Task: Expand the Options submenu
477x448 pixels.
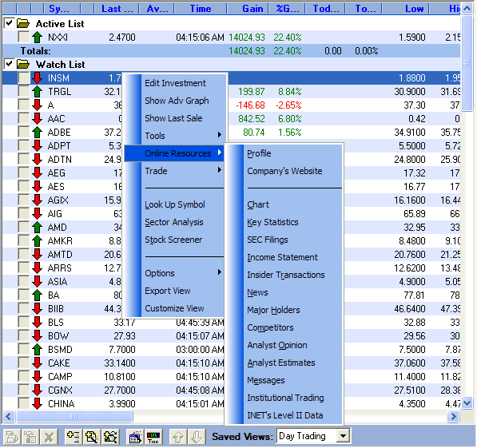Action: pos(175,273)
